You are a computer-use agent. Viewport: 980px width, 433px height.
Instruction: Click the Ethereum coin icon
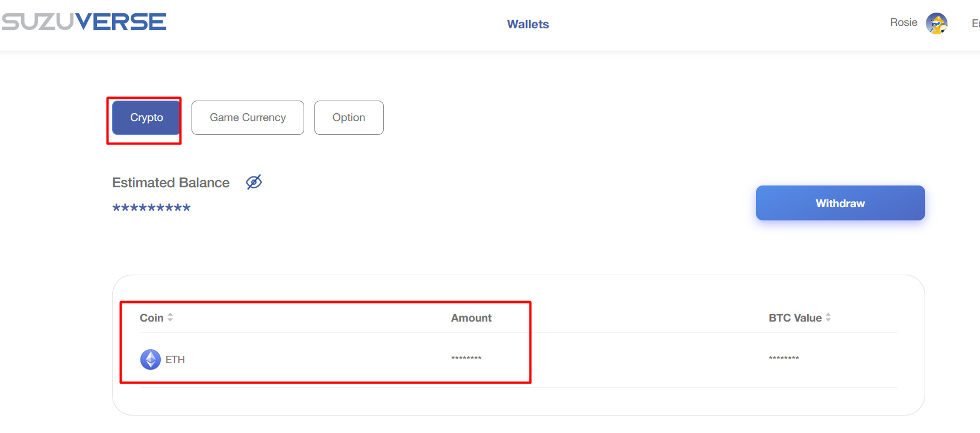pos(150,360)
